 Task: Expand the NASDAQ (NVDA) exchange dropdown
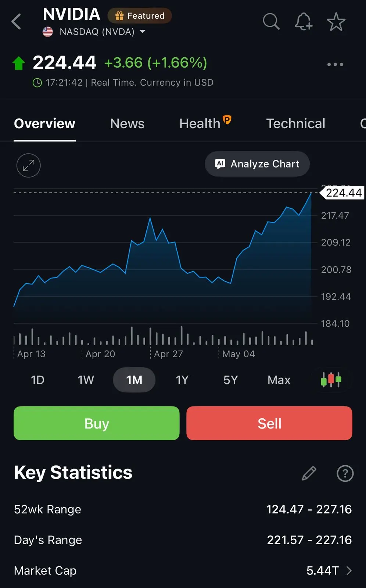(x=143, y=32)
